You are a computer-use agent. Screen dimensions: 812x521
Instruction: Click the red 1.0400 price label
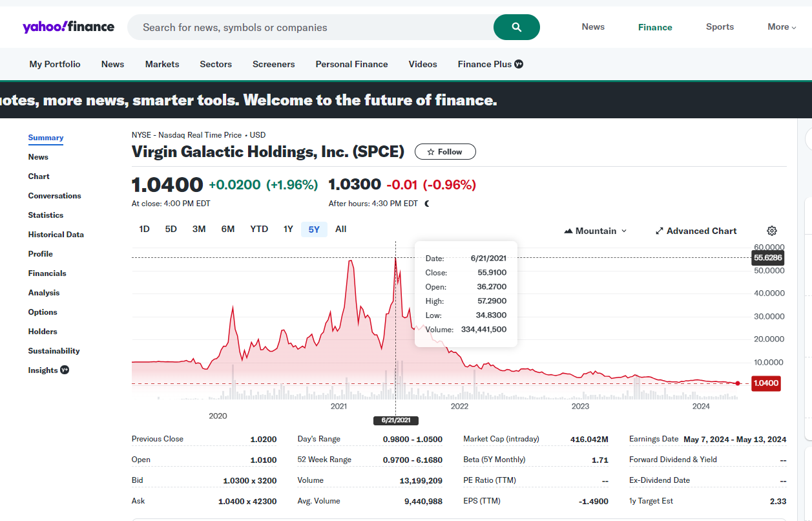coord(766,383)
